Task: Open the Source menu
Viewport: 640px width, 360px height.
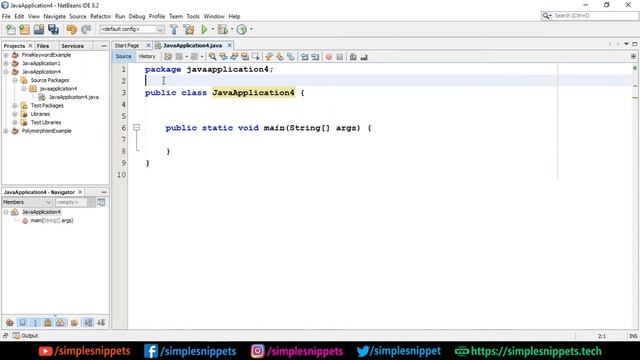Action: 78,16
